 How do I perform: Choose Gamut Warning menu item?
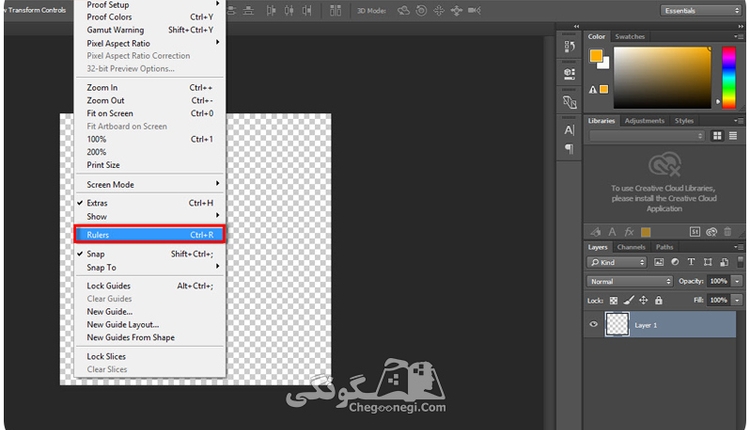(x=150, y=30)
